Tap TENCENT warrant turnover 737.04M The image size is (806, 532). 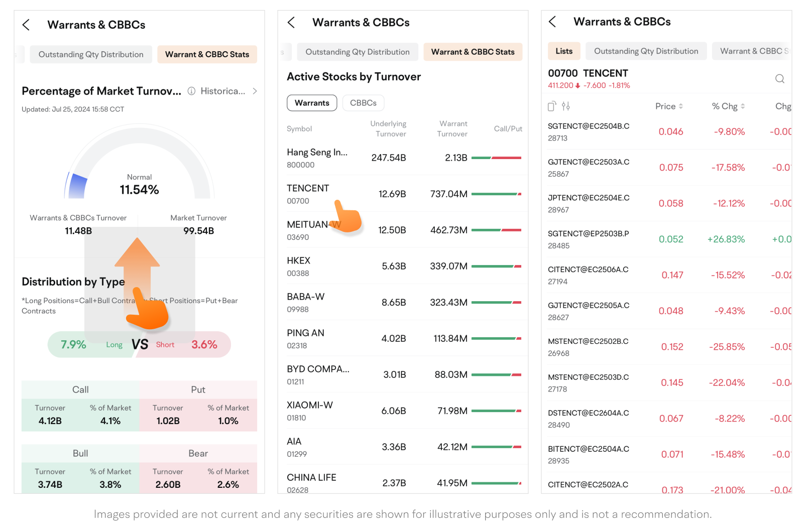(x=449, y=194)
